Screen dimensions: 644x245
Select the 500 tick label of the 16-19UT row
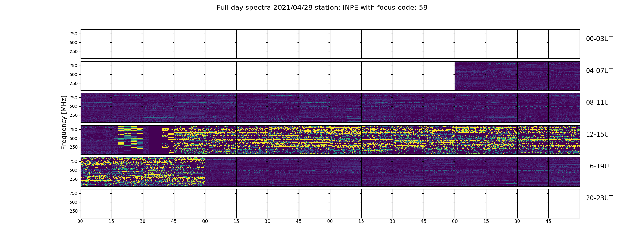(x=74, y=170)
